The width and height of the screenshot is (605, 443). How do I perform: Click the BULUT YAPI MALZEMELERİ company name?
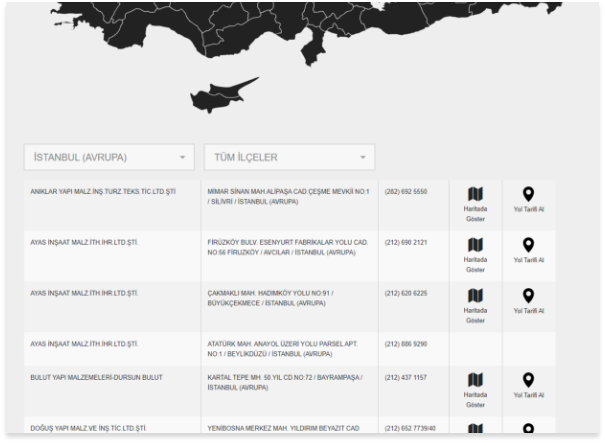tap(97, 378)
